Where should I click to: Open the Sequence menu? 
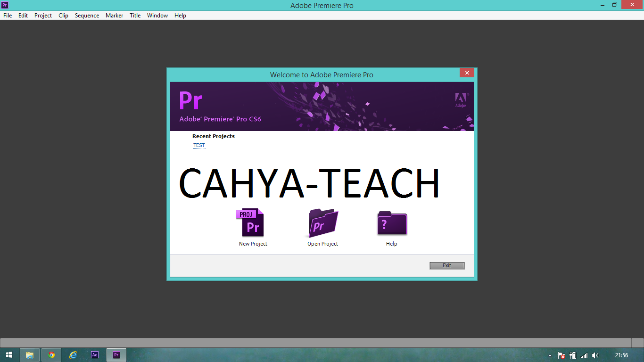pyautogui.click(x=87, y=16)
